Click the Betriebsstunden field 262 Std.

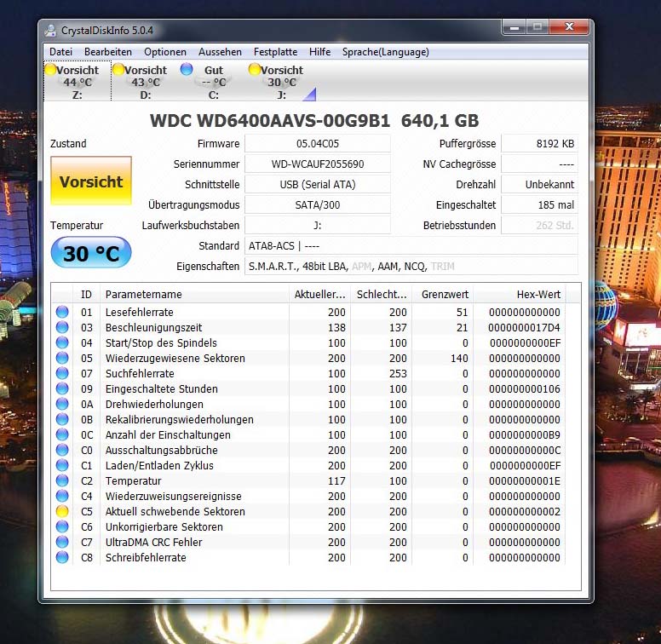click(539, 226)
